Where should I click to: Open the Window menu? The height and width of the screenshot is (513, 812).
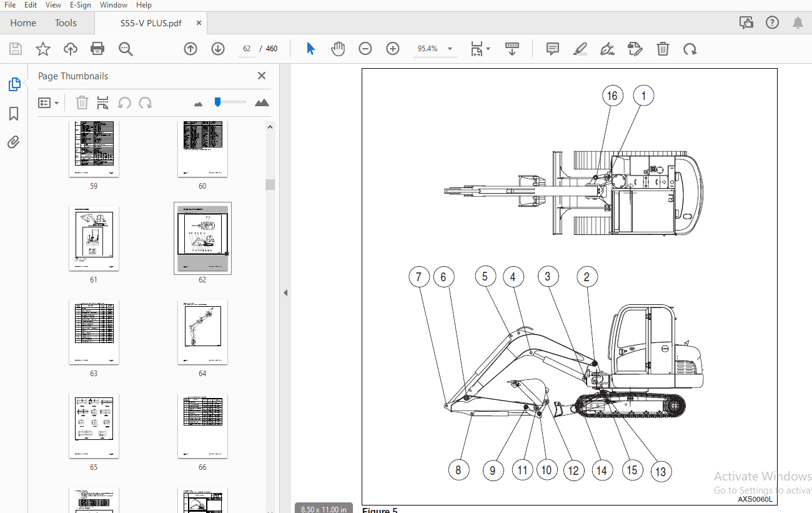click(114, 5)
